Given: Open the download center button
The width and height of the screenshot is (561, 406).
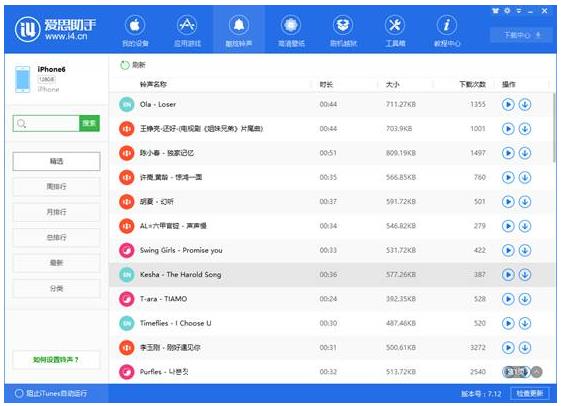Looking at the screenshot, I should click(521, 35).
